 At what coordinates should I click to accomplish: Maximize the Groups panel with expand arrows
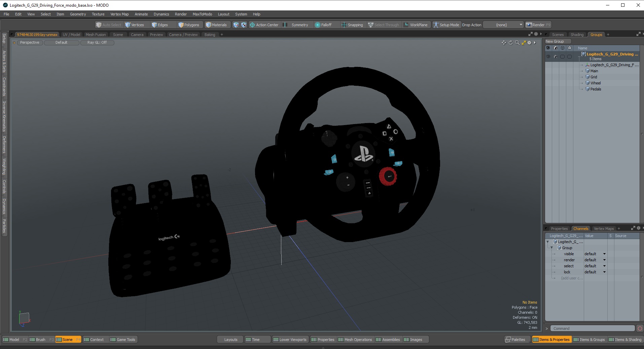(x=638, y=34)
